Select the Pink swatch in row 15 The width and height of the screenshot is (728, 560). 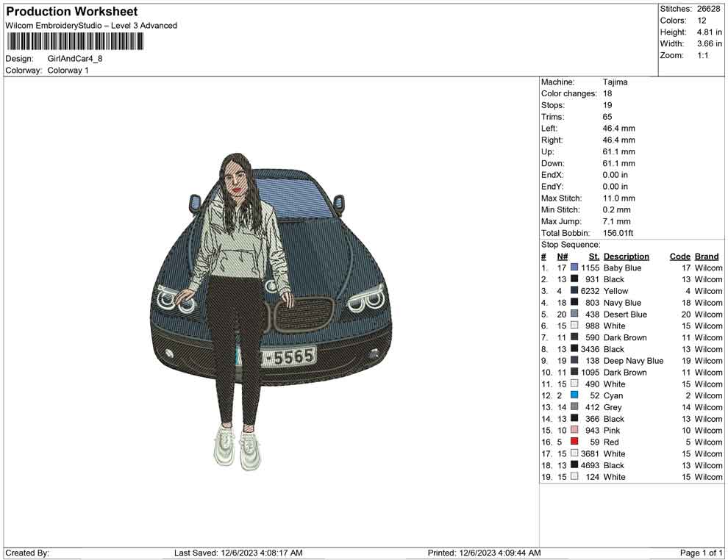tap(573, 430)
